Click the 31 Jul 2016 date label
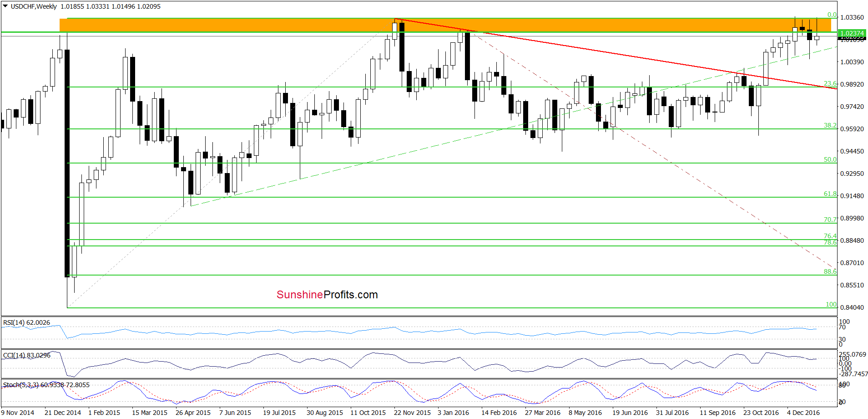The height and width of the screenshot is (419, 868). pyautogui.click(x=672, y=413)
